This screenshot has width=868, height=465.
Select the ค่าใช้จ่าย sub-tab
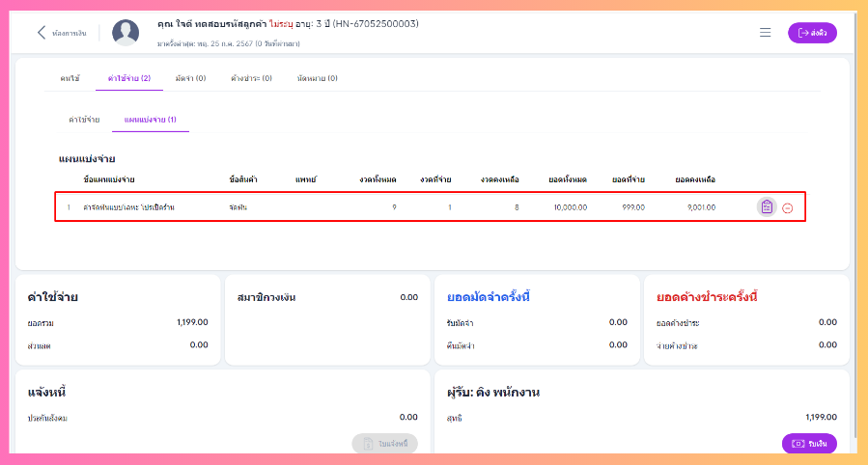tap(84, 120)
